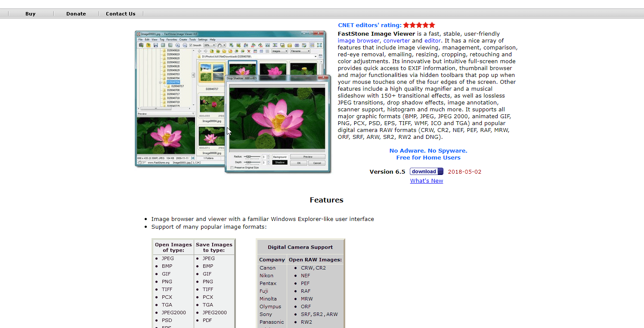Viewport: 644px width, 328px height.
Task: Follow the 'converter' link in description
Action: (397, 41)
